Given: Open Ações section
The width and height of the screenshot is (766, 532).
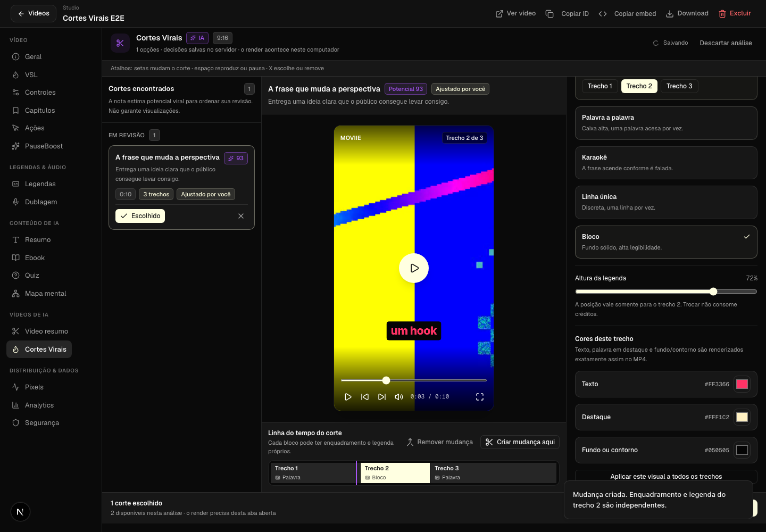Looking at the screenshot, I should (x=35, y=128).
